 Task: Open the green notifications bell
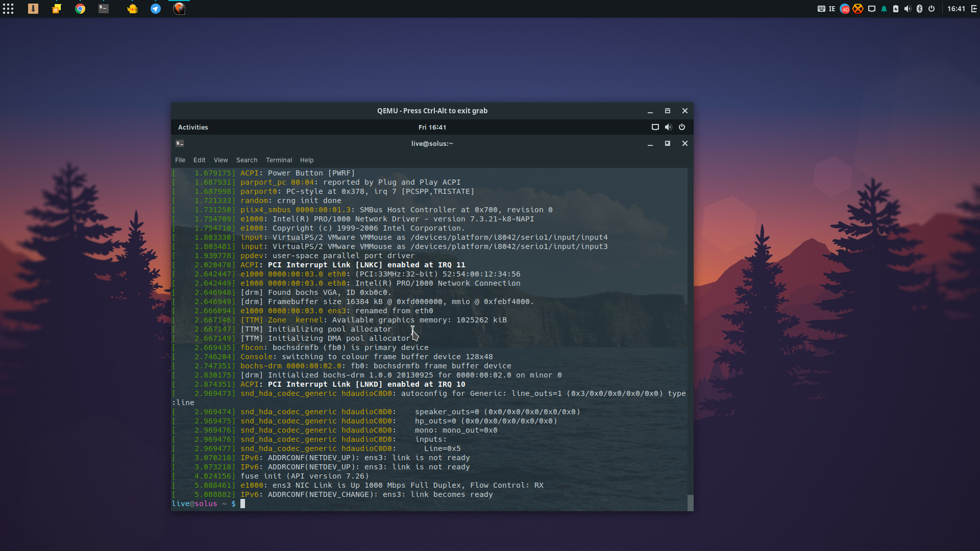[884, 9]
